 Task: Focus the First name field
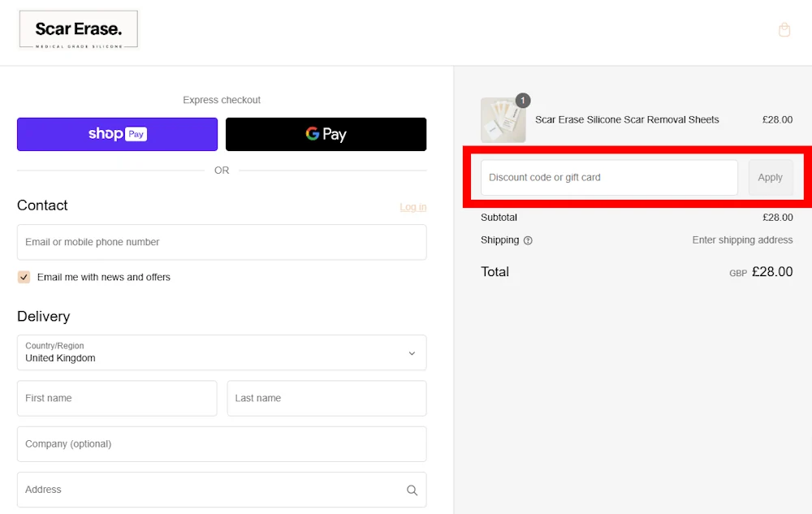[117, 399]
